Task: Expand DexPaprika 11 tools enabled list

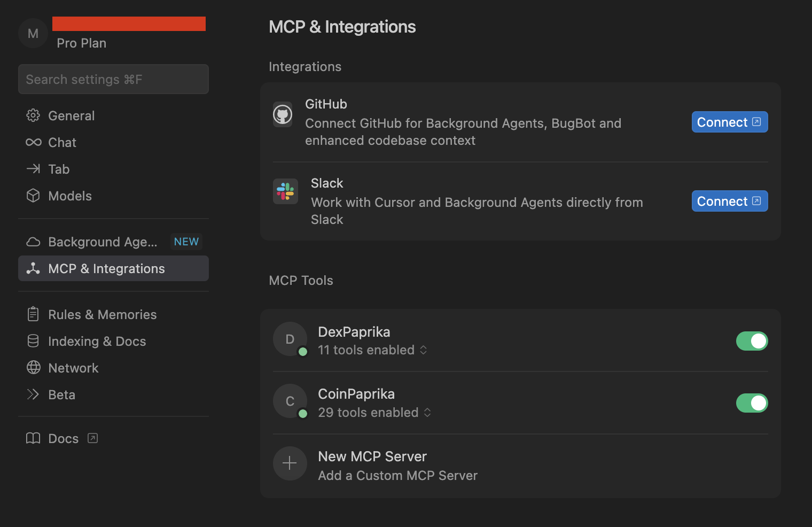Action: click(x=372, y=350)
